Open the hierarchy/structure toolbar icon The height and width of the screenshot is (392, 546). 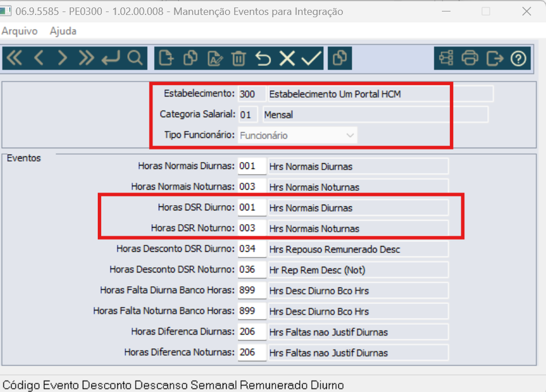click(446, 58)
